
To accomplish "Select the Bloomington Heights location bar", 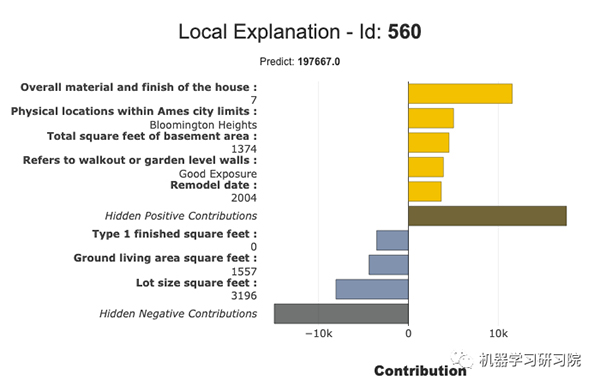I will point(431,118).
